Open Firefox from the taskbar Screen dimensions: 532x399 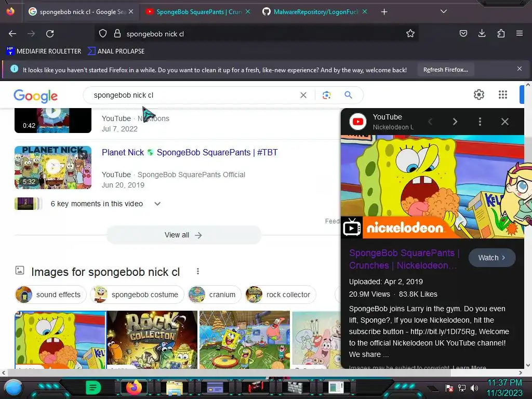(x=134, y=388)
